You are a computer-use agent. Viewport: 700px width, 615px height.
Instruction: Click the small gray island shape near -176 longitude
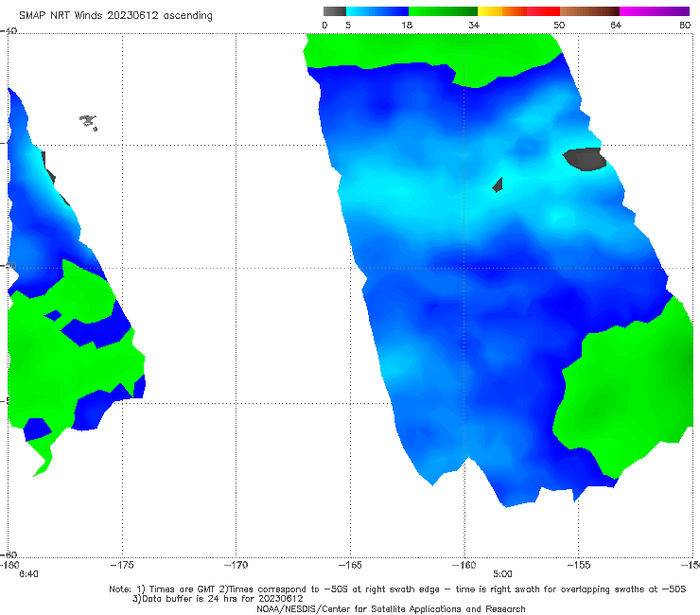(88, 122)
